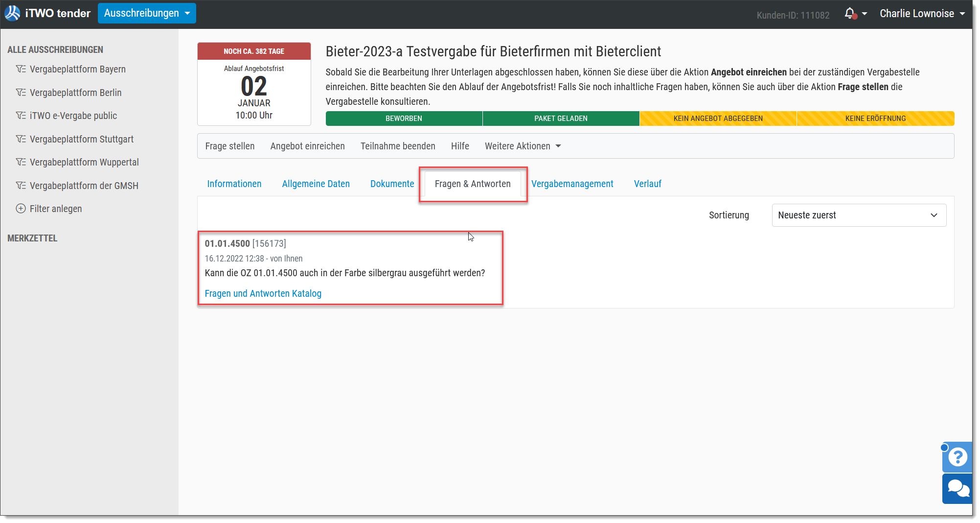The height and width of the screenshot is (523, 980).
Task: Click the filter icon beside Vergabeplattform Stuttgart
Action: [x=21, y=139]
